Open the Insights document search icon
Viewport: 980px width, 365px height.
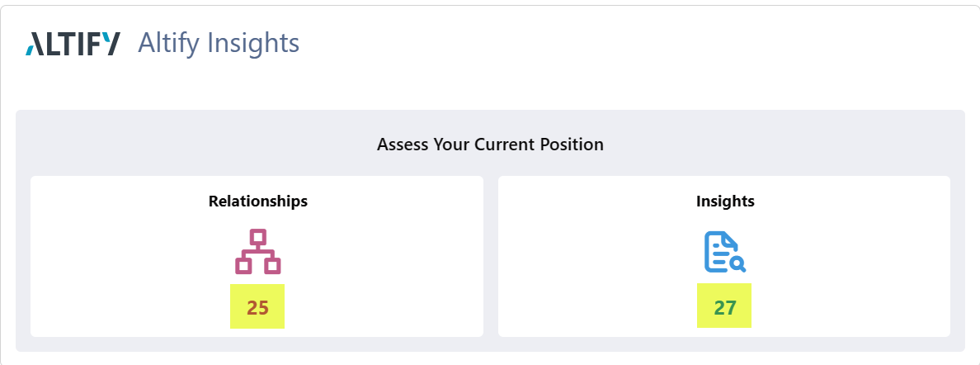(725, 252)
